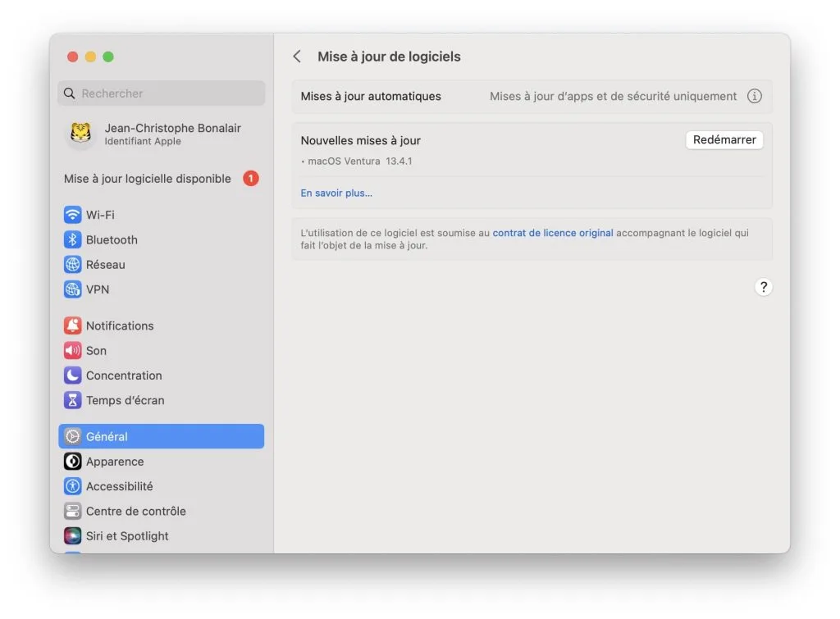
Task: Click Mises à jour d'apps et de sécurité uniquement
Action: (x=614, y=97)
